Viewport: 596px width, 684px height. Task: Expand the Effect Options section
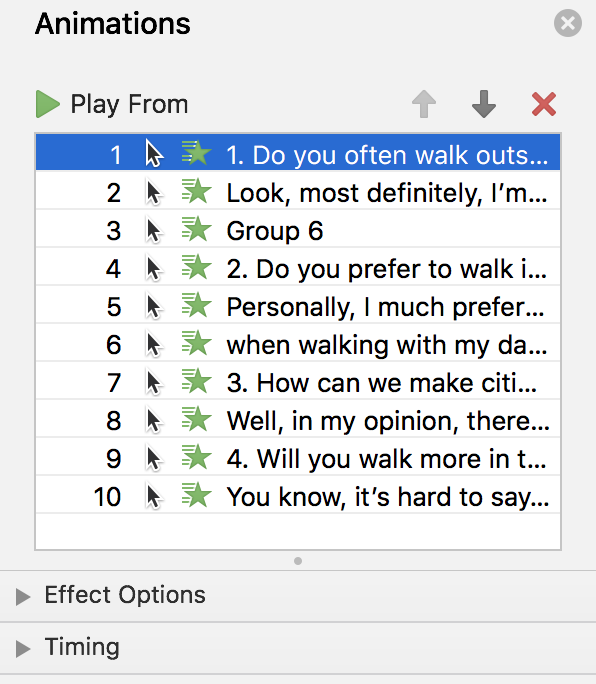click(23, 596)
